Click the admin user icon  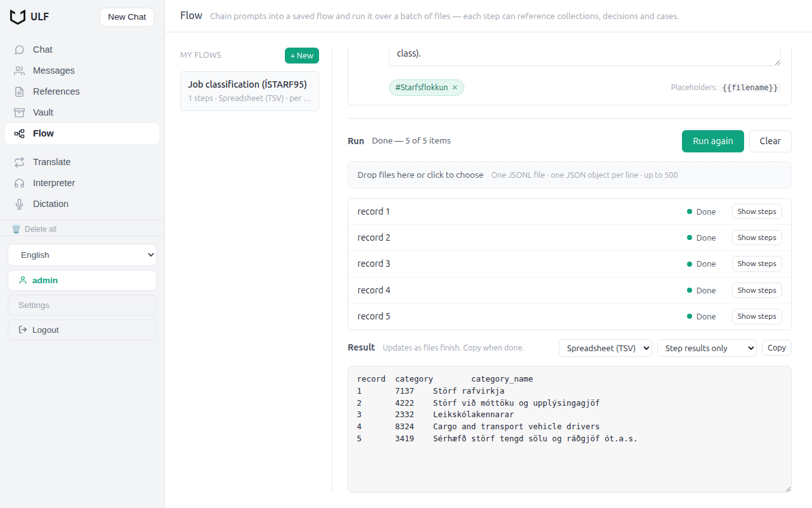click(x=23, y=280)
